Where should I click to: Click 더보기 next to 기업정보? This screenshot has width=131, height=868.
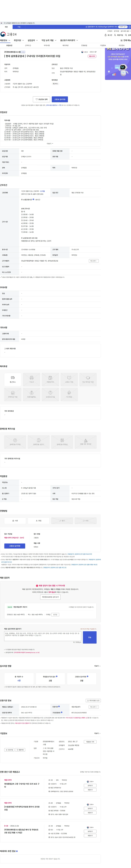click(x=97, y=734)
